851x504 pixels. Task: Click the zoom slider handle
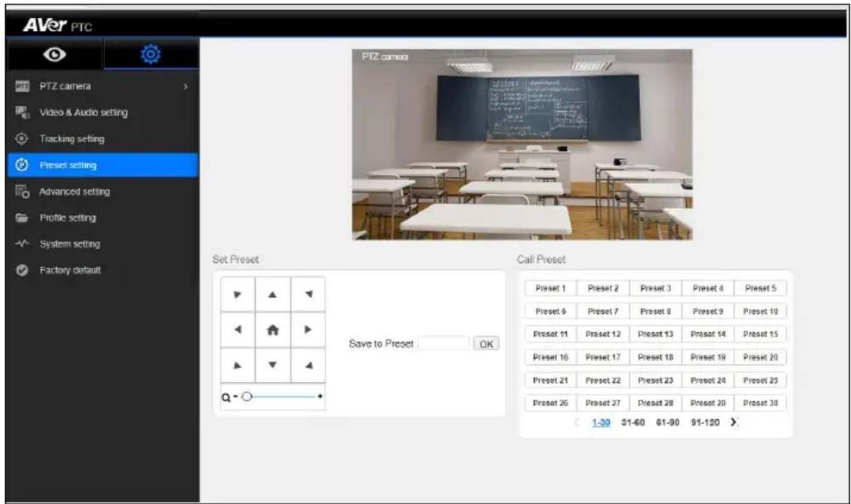point(246,397)
